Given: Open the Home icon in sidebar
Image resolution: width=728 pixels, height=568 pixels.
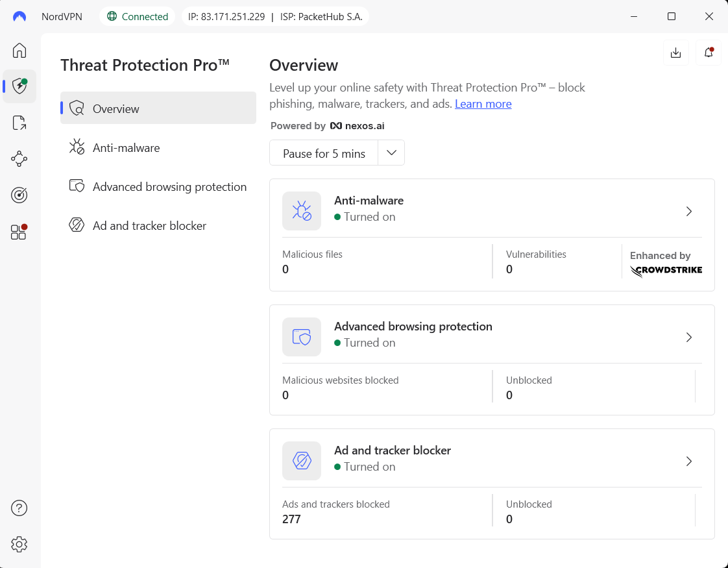Looking at the screenshot, I should pyautogui.click(x=19, y=51).
